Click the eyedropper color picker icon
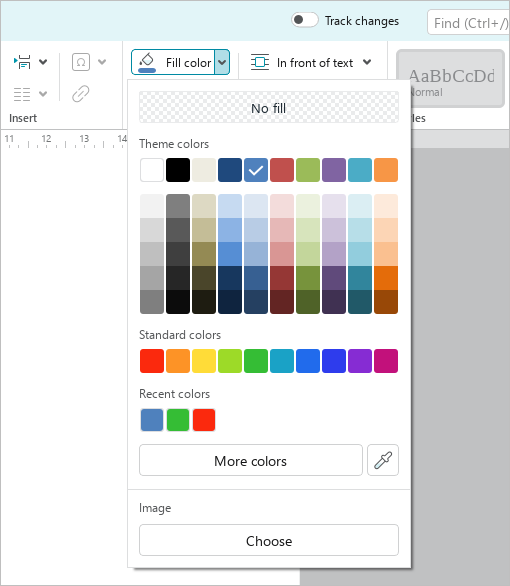The height and width of the screenshot is (586, 510). tap(383, 460)
